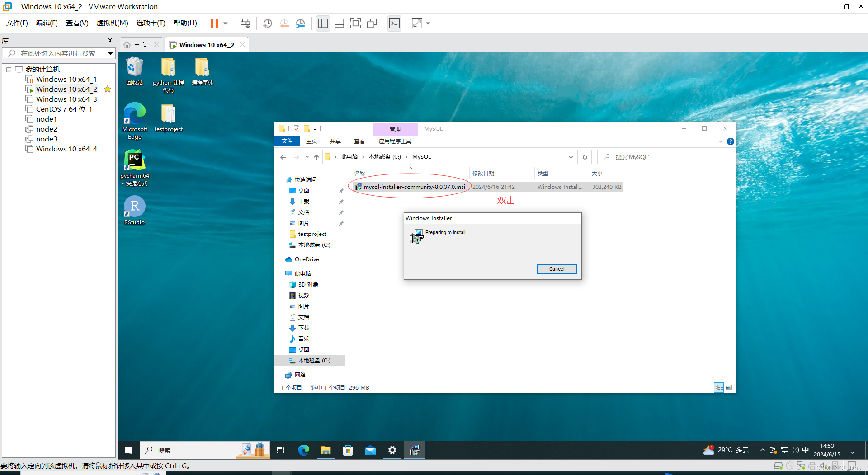Open recent locations dropdown in Explorer
This screenshot has height=475, width=868.
coord(307,157)
